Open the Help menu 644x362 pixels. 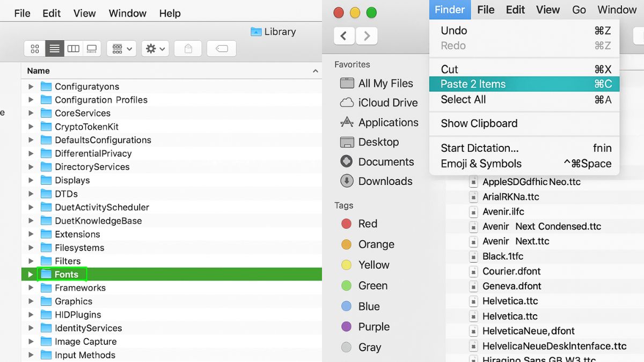coord(170,13)
